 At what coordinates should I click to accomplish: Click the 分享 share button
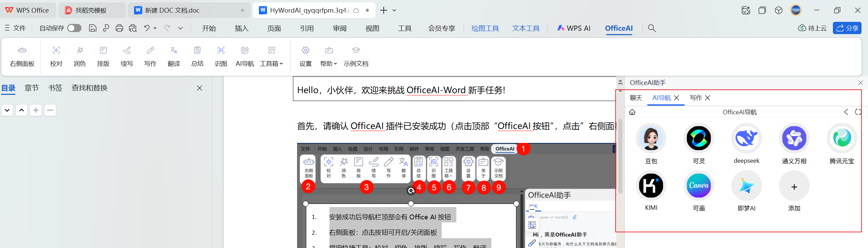(847, 28)
